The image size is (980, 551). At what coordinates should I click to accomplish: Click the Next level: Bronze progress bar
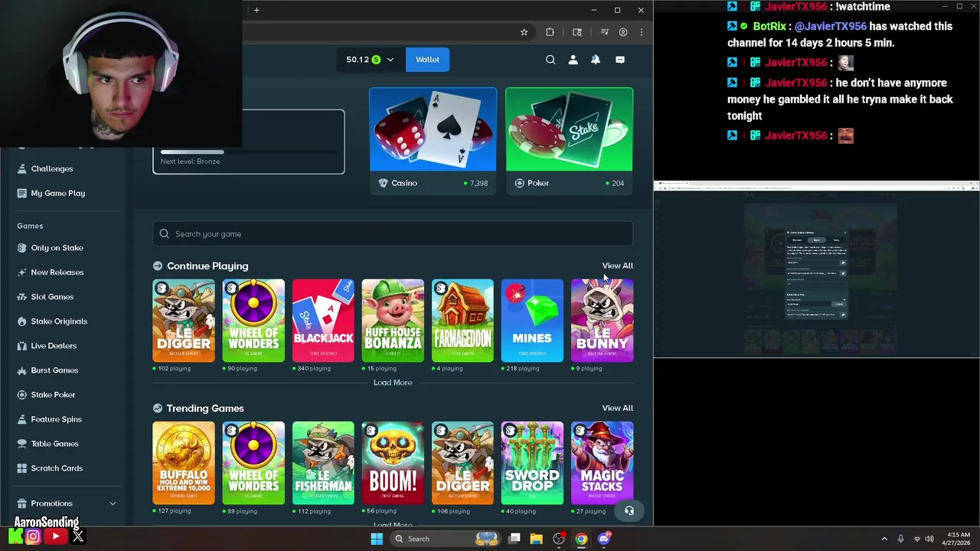(249, 152)
